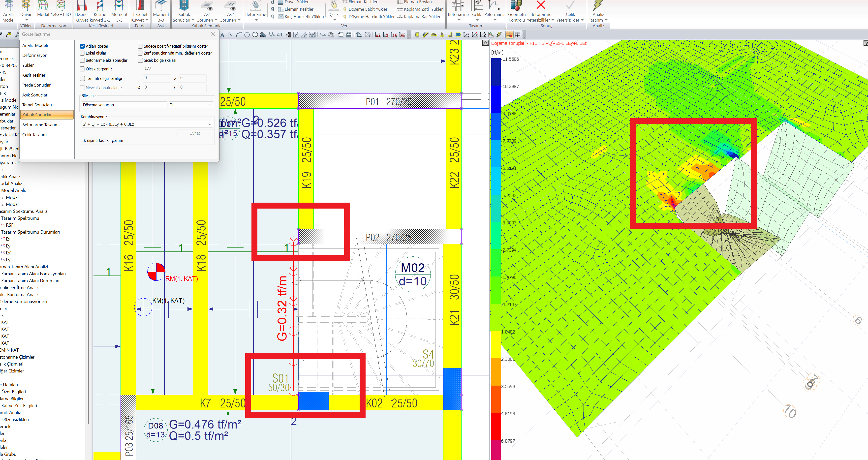Click the vertical color scale legend bar
The height and width of the screenshot is (460, 868).
coord(496,256)
